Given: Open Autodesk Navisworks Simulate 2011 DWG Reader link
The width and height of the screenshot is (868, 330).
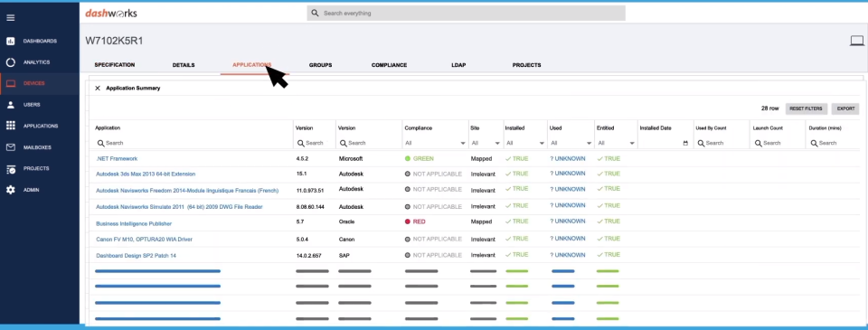Looking at the screenshot, I should pyautogui.click(x=179, y=206).
